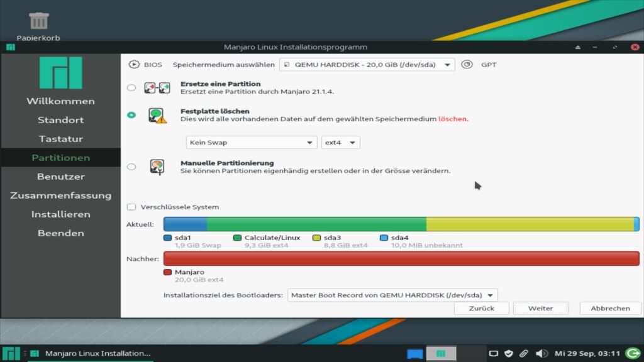Enable the Verschlüssele System checkbox

(131, 207)
